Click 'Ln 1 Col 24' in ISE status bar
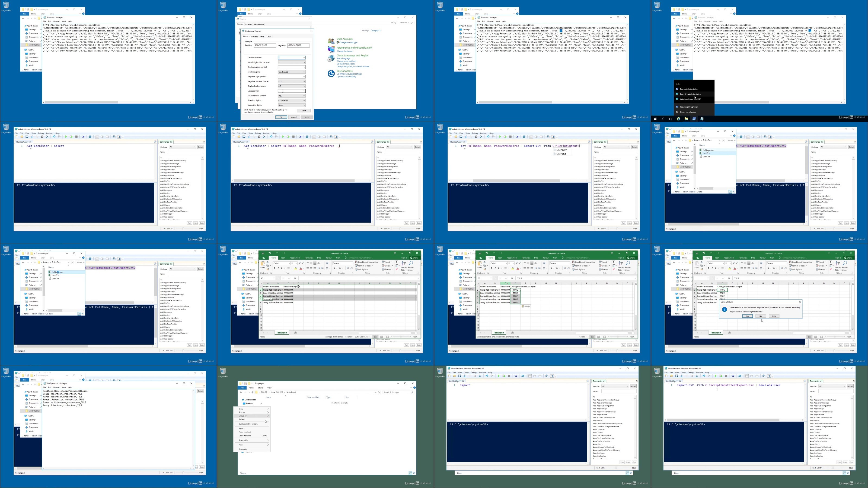This screenshot has width=868, height=488. (x=167, y=229)
